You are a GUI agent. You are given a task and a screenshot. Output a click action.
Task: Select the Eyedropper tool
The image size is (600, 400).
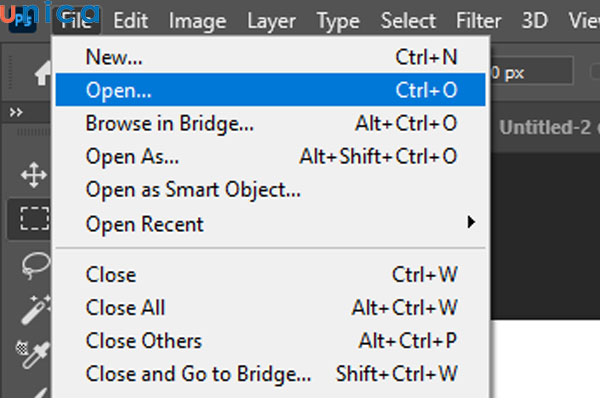(x=34, y=350)
